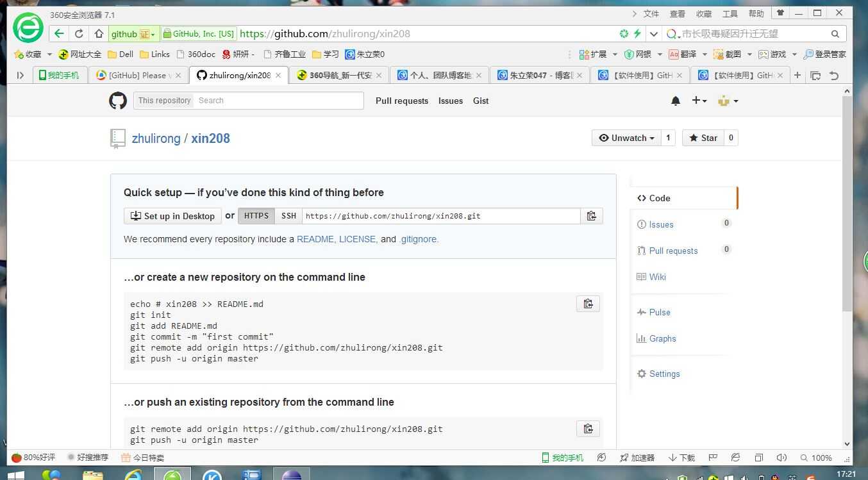868x480 pixels.
Task: Click Pull requests in the top header
Action: (402, 101)
